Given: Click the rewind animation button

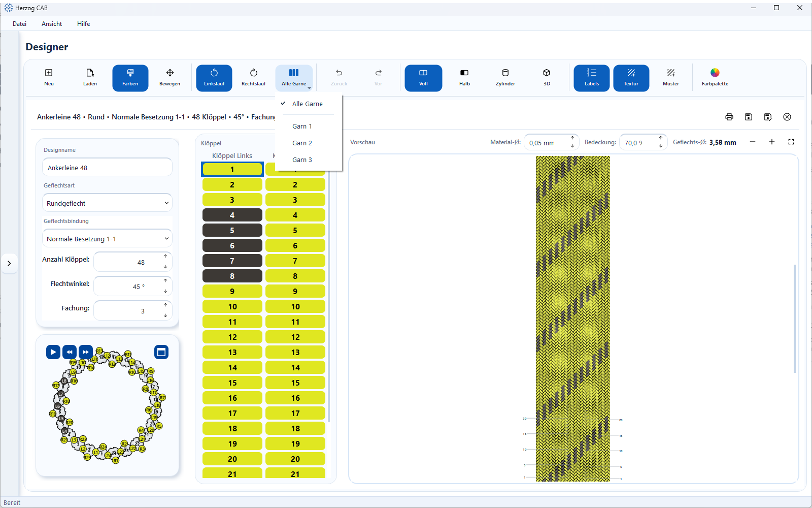Looking at the screenshot, I should tap(70, 352).
